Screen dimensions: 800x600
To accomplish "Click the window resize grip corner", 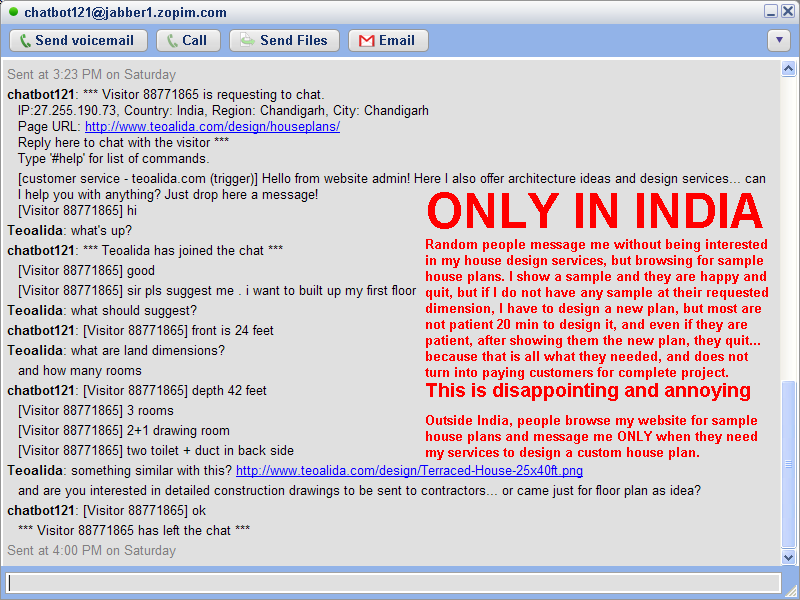I will tap(790, 591).
